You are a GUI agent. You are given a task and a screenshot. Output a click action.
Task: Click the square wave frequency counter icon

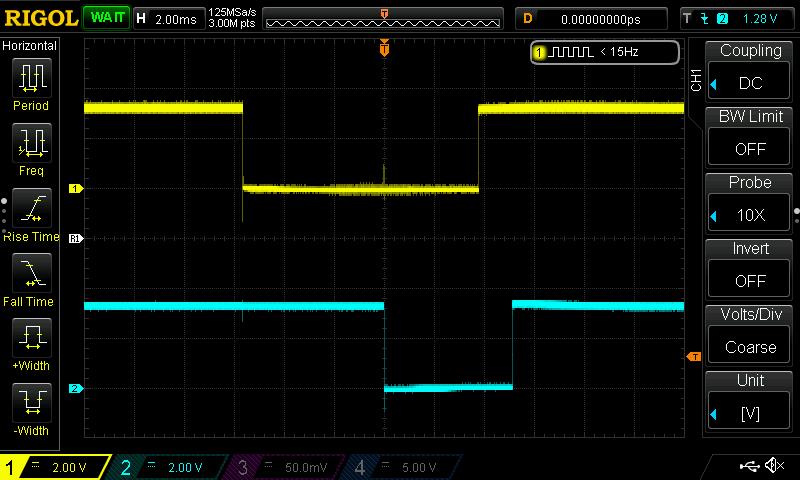point(571,52)
